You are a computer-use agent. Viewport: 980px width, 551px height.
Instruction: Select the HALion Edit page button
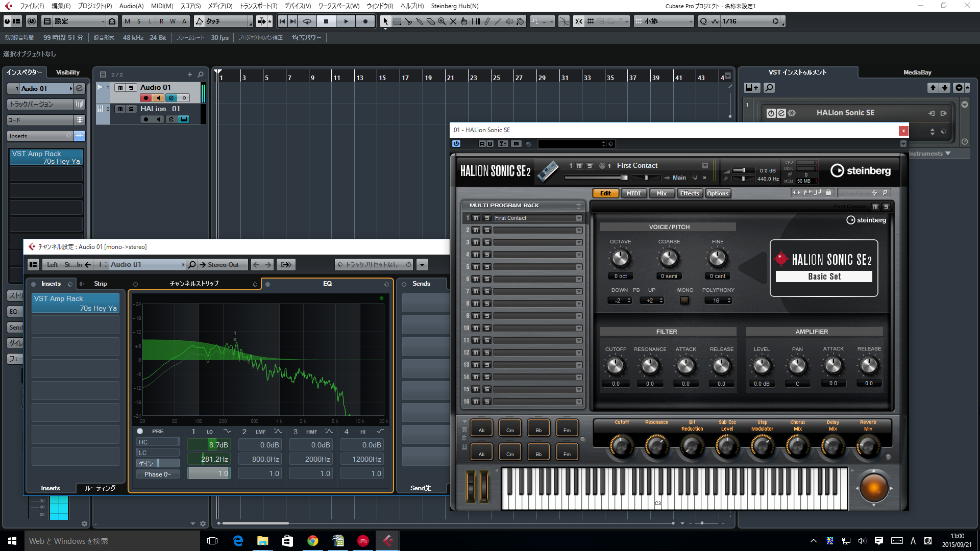pos(605,193)
